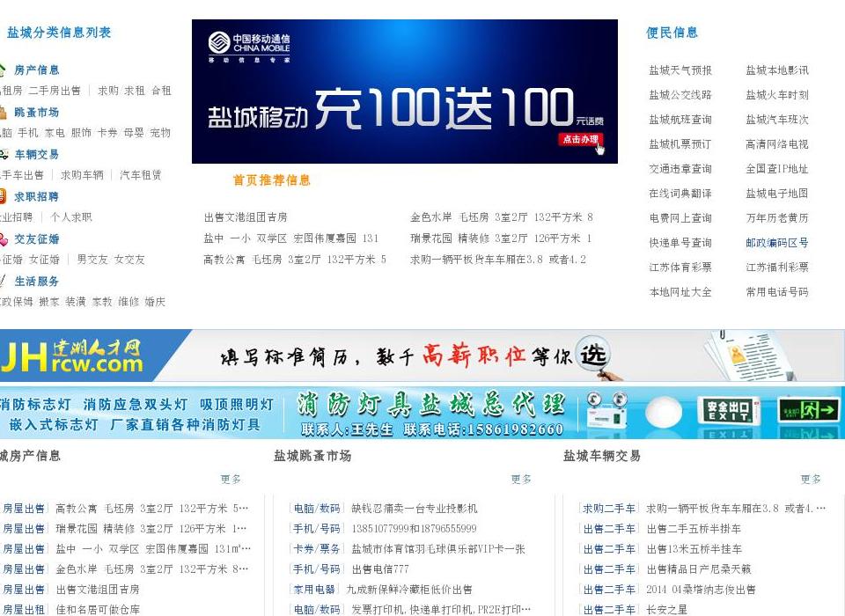This screenshot has width=845, height=616.
Task: Open the 卡券/票务 category tag
Action: pos(316,548)
